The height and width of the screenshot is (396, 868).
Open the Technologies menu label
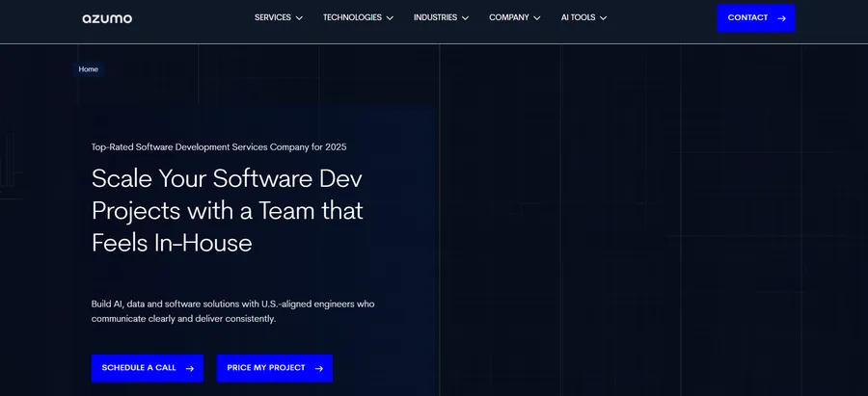pyautogui.click(x=352, y=17)
